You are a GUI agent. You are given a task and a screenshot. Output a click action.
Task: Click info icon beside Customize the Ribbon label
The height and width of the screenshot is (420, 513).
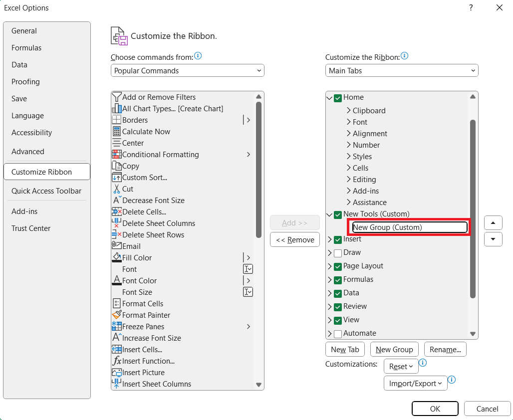click(404, 56)
